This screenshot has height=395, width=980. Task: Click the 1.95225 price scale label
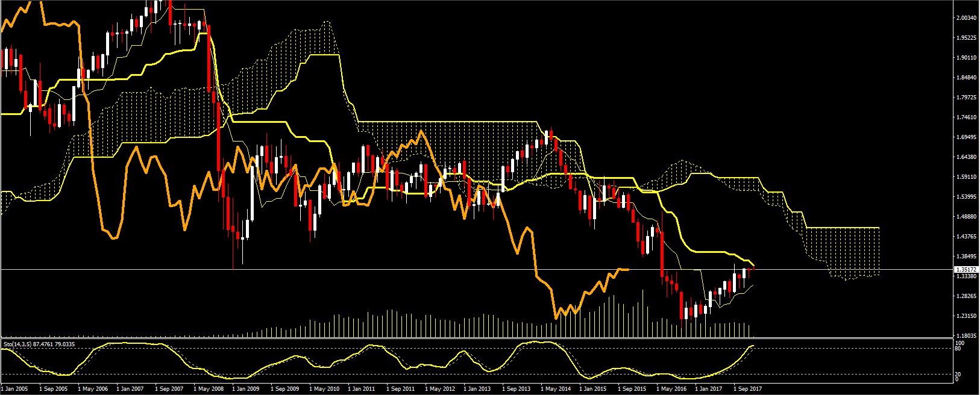966,38
